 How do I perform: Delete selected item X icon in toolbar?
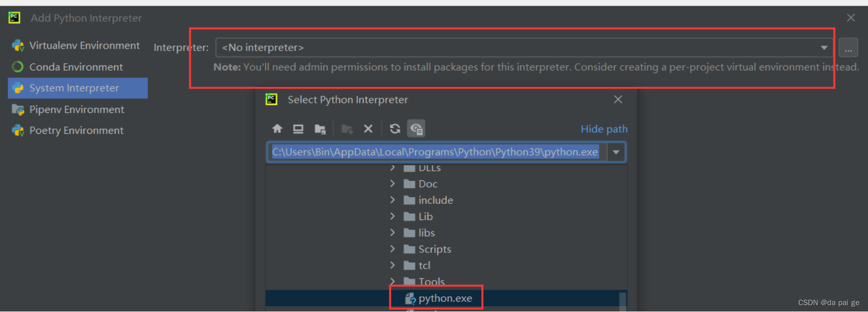[x=368, y=129]
